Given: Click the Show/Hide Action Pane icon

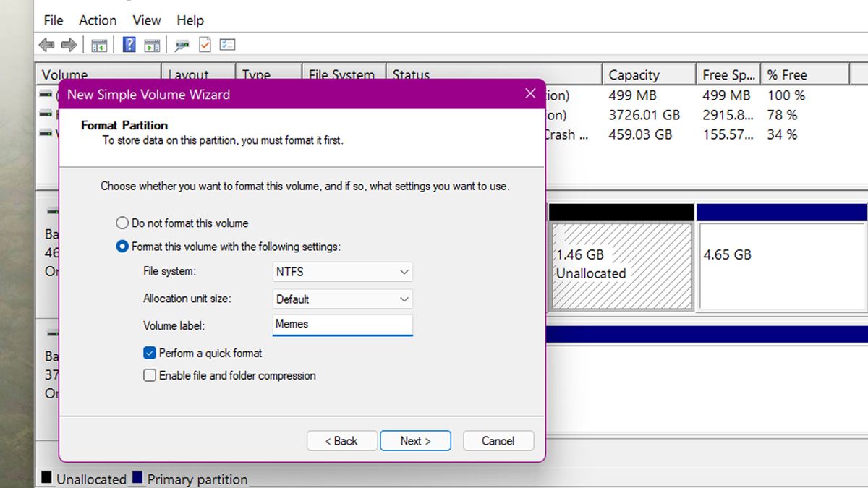Looking at the screenshot, I should pyautogui.click(x=152, y=45).
